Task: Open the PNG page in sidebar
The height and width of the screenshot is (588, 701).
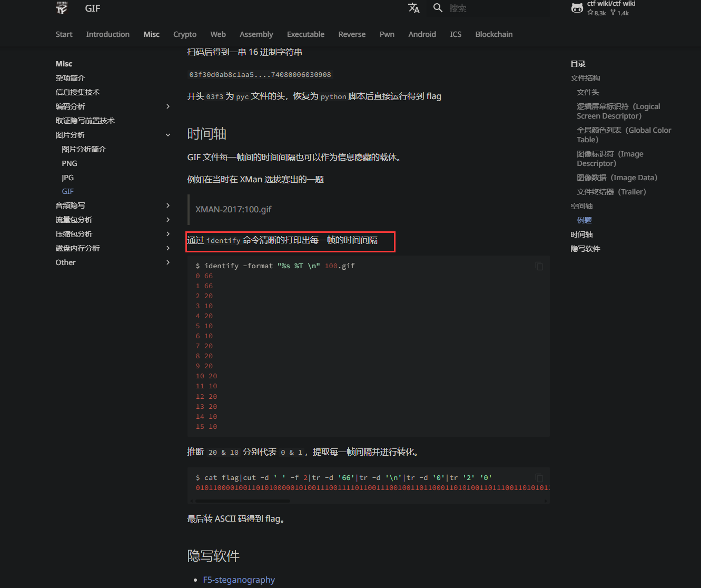Action: (70, 163)
